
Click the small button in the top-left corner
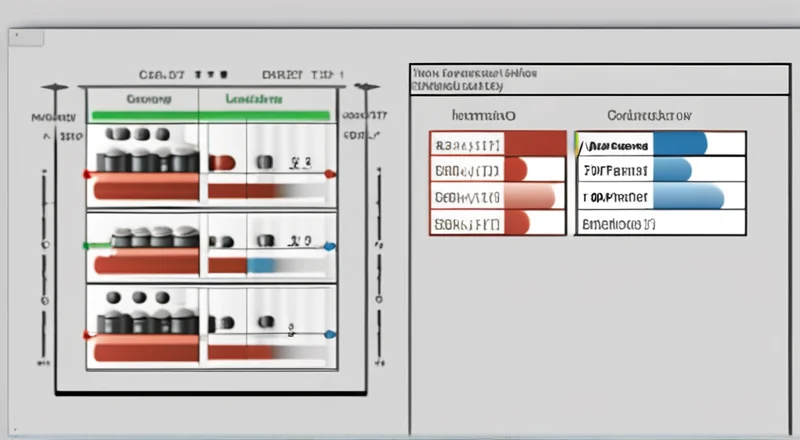pos(28,38)
